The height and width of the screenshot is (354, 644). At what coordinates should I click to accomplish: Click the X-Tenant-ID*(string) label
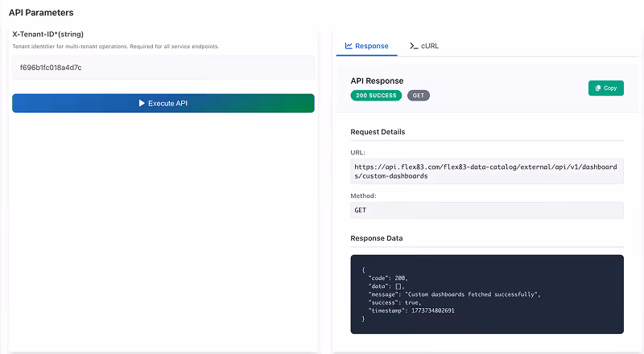click(x=47, y=34)
